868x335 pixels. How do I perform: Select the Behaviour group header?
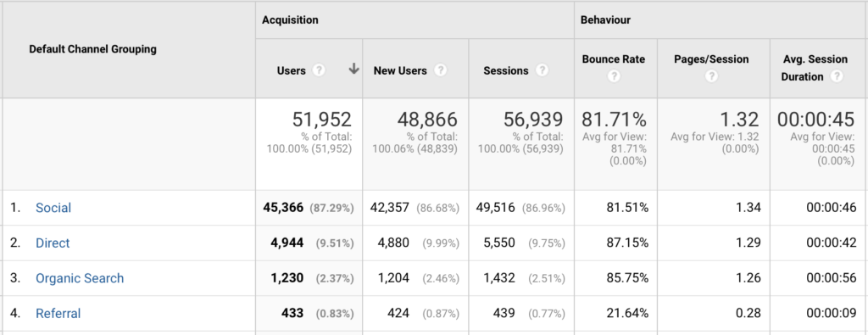pos(605,20)
